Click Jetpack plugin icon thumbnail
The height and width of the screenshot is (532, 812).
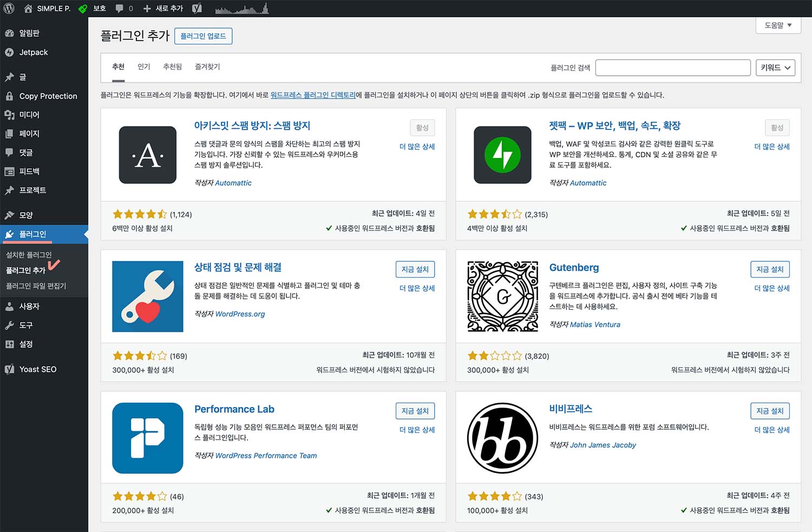click(x=502, y=155)
